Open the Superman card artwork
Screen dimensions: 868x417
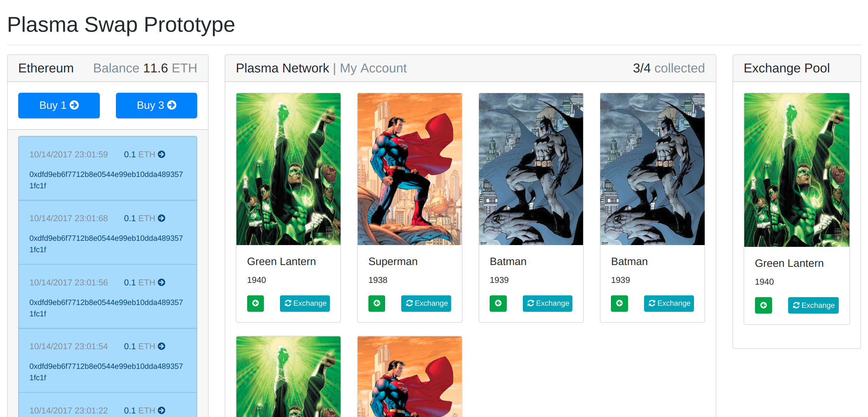409,169
